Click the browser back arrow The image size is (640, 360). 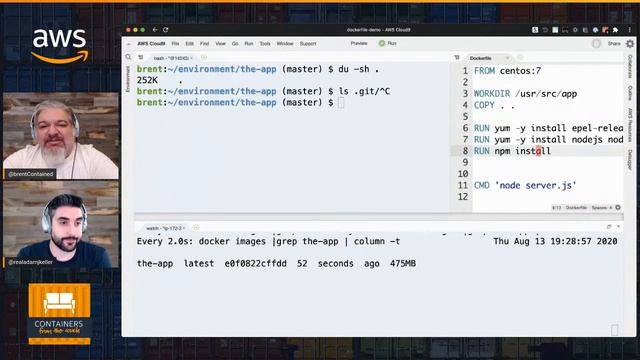pos(155,30)
